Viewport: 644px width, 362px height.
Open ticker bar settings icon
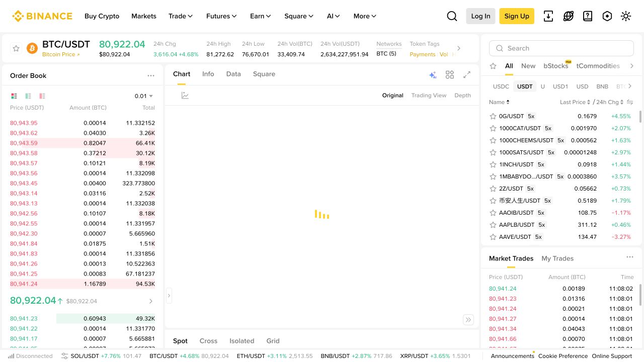[x=64, y=356]
